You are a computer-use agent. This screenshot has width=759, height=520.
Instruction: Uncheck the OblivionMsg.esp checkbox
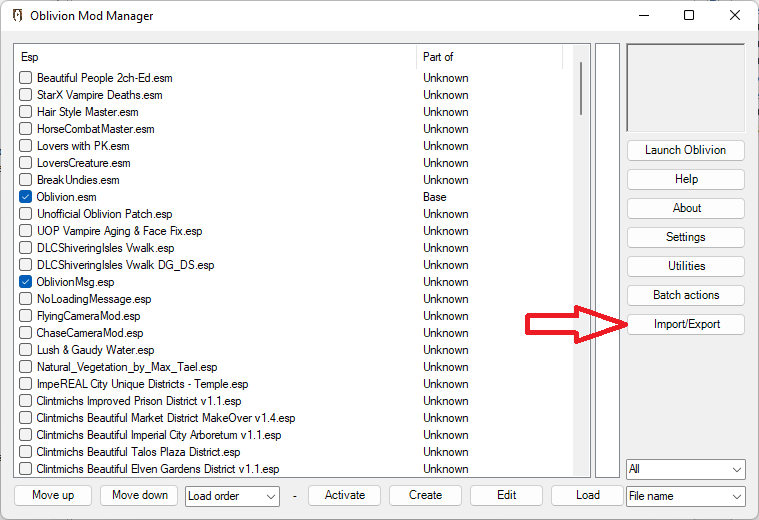pyautogui.click(x=26, y=282)
